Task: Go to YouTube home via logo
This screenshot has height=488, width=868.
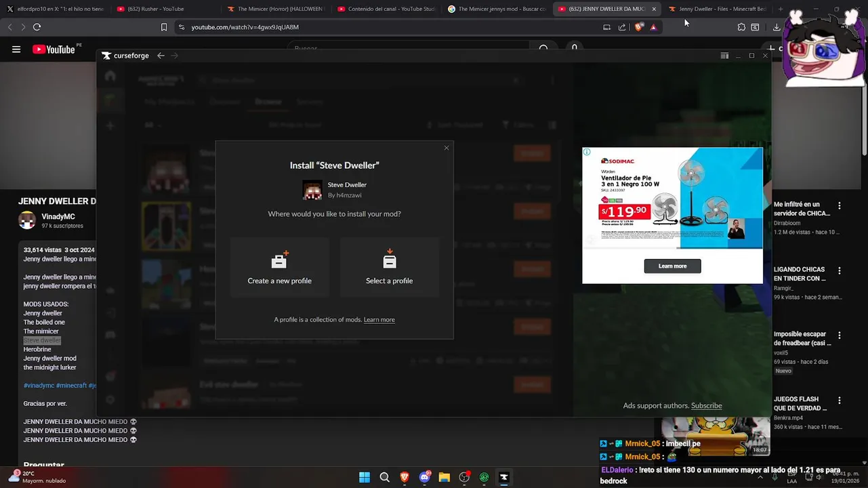Action: 54,49
